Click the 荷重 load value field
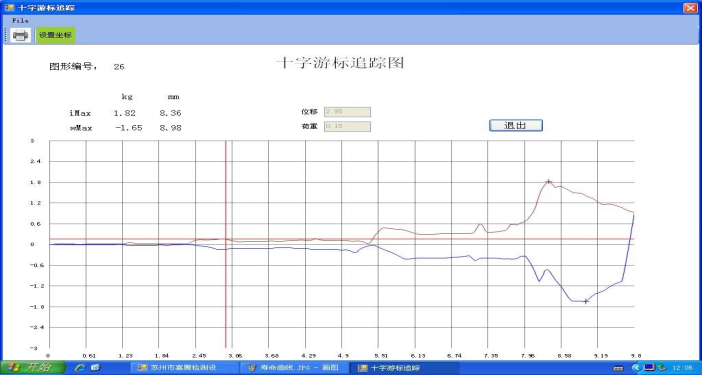 tap(347, 126)
